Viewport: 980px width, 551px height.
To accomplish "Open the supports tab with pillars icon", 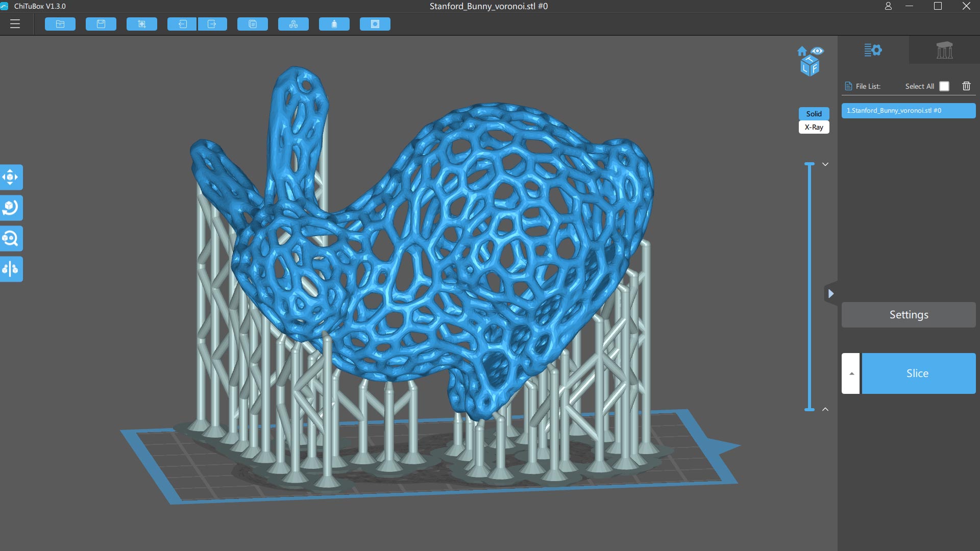I will tap(944, 50).
